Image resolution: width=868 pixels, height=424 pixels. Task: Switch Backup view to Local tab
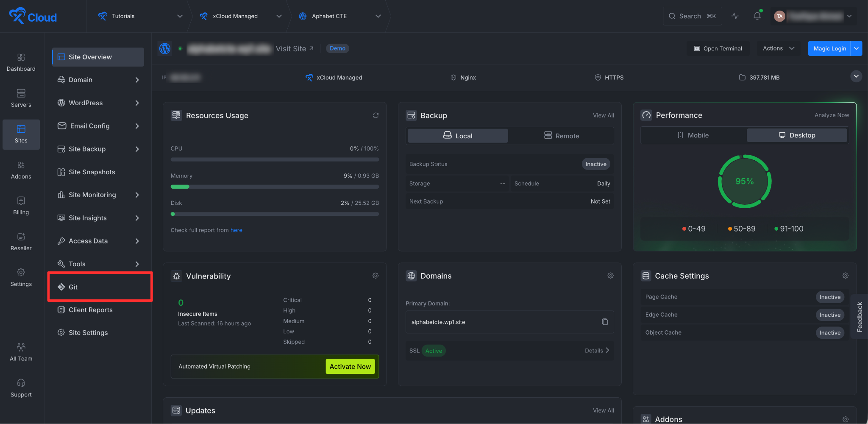pyautogui.click(x=458, y=136)
